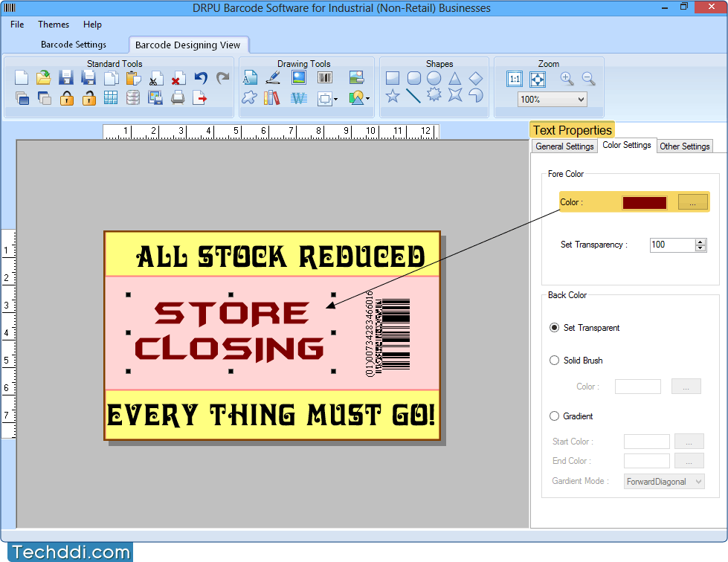Choose the five-point star shape
Image resolution: width=728 pixels, height=562 pixels.
click(x=393, y=96)
